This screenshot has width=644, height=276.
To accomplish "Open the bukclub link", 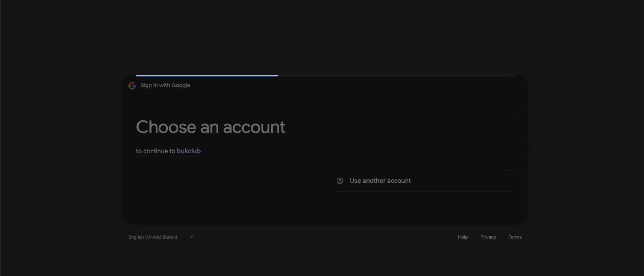I will pos(189,151).
